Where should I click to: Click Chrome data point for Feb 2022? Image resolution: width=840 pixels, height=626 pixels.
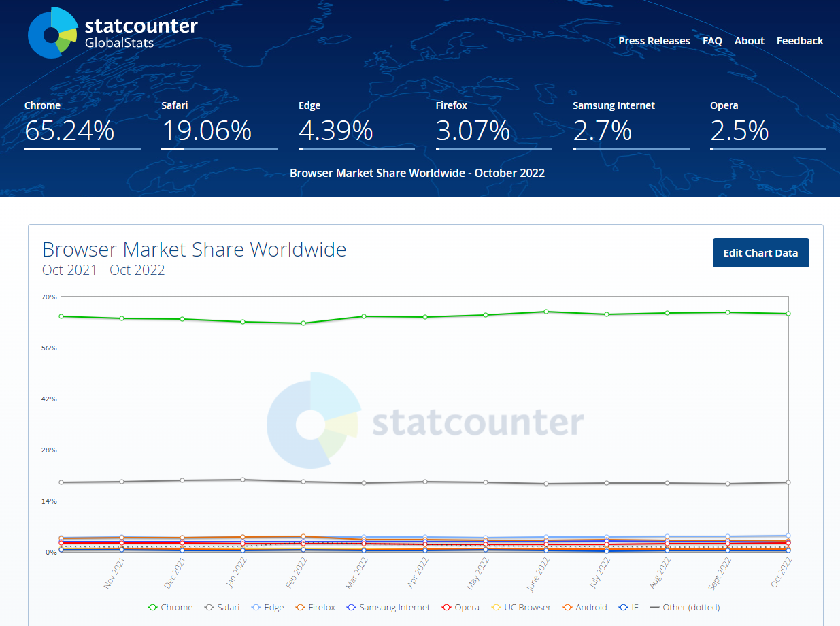pyautogui.click(x=303, y=323)
